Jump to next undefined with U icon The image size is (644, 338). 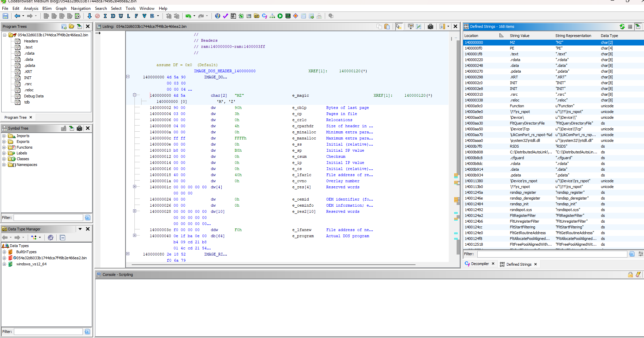tap(121, 16)
